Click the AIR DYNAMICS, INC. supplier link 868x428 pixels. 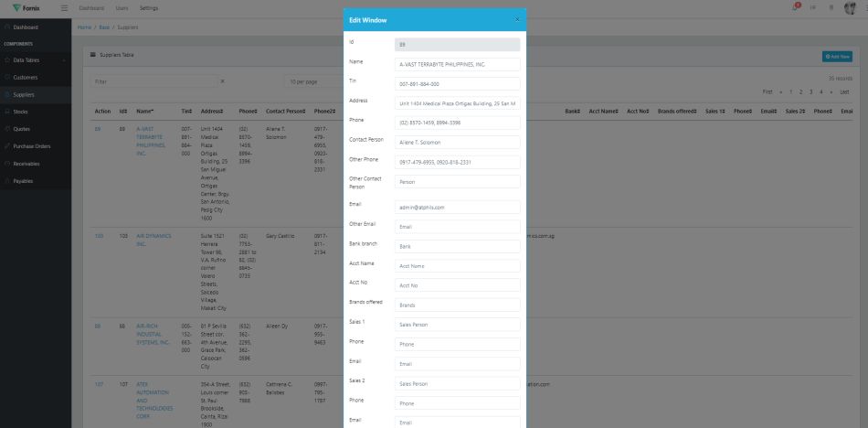pyautogui.click(x=153, y=240)
